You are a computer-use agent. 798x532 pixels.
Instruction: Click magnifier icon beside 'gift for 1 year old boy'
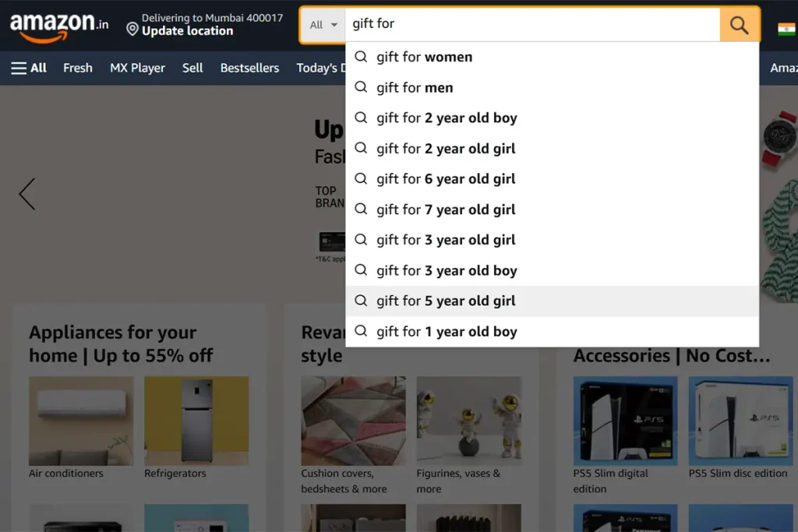coord(361,331)
